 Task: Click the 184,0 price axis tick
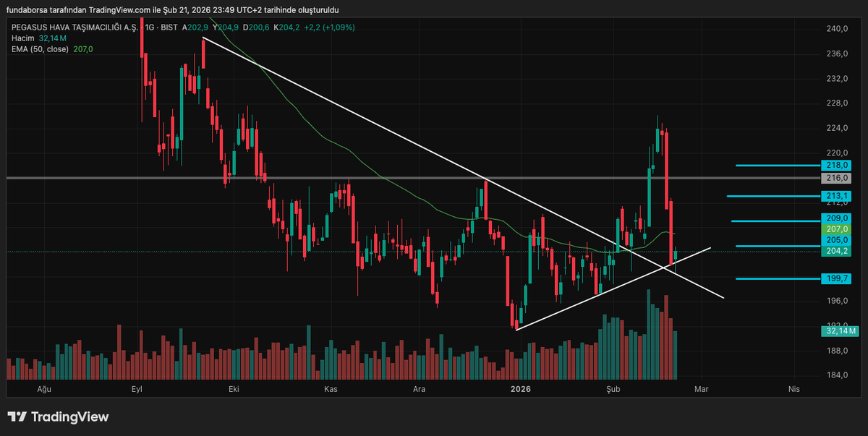coord(836,376)
